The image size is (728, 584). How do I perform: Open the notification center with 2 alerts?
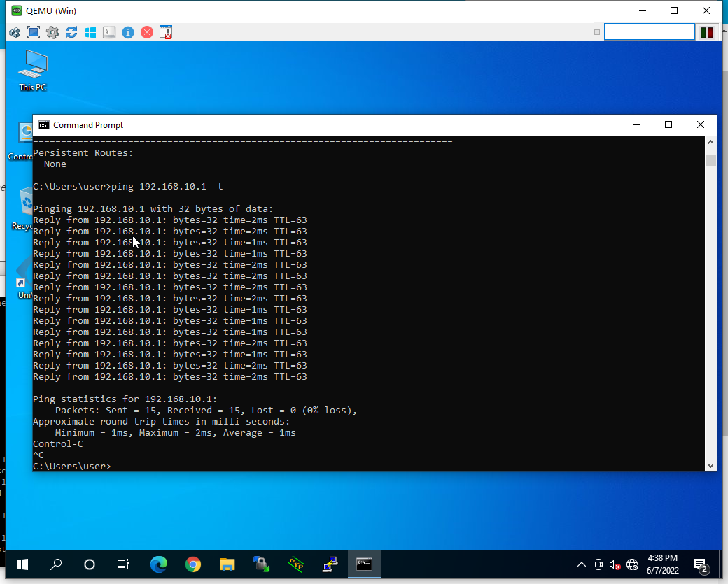(x=699, y=564)
